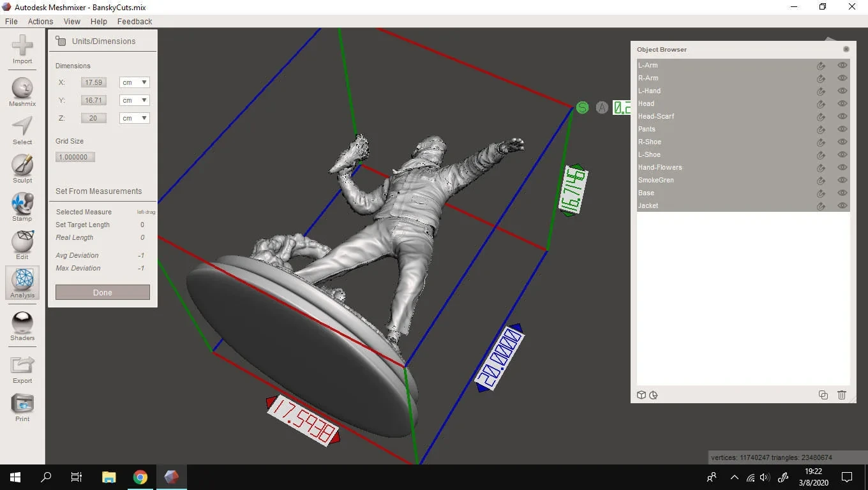
Task: Duplicate the selected object in Object Browser
Action: 823,395
